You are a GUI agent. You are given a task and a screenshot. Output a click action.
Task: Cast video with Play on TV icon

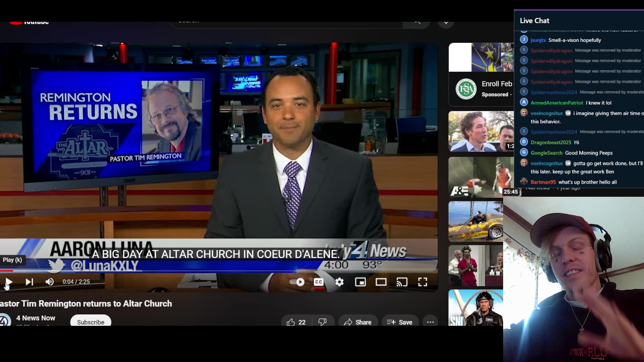(x=402, y=282)
